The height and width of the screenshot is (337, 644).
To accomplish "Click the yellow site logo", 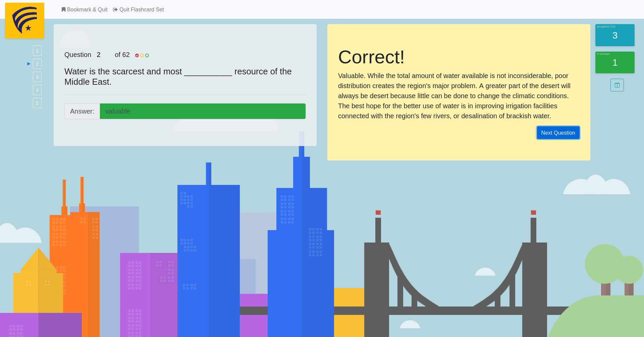I will [24, 21].
